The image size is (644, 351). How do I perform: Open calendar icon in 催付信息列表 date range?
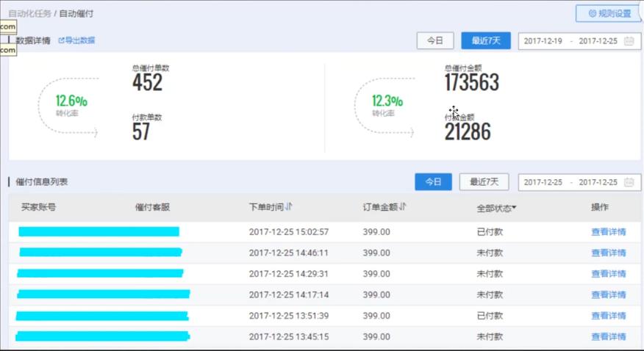pos(629,182)
